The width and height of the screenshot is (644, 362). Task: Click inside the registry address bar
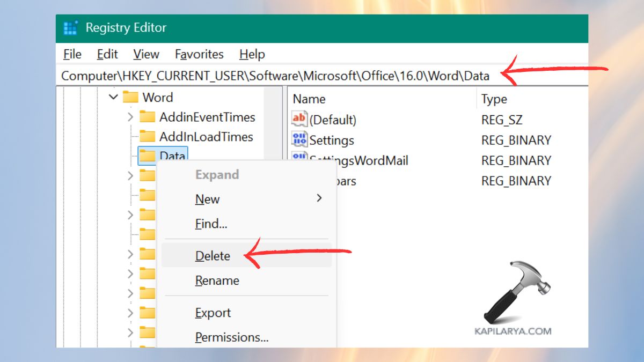tap(268, 76)
